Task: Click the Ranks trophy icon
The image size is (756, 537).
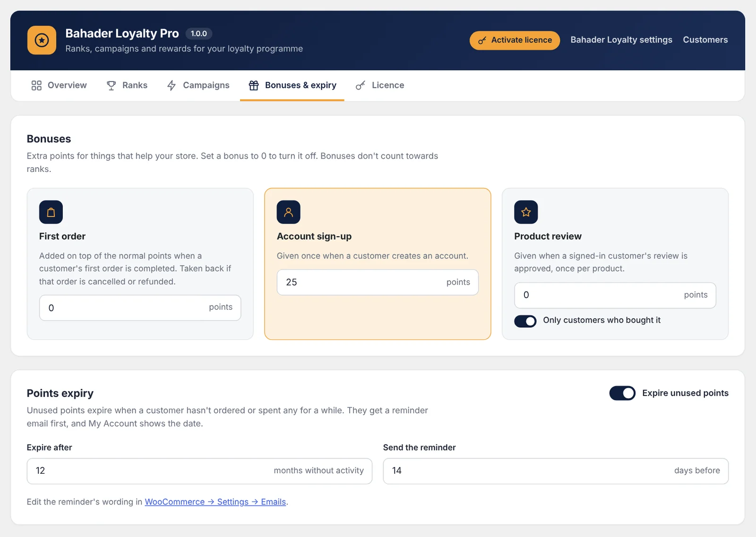Action: pyautogui.click(x=111, y=85)
